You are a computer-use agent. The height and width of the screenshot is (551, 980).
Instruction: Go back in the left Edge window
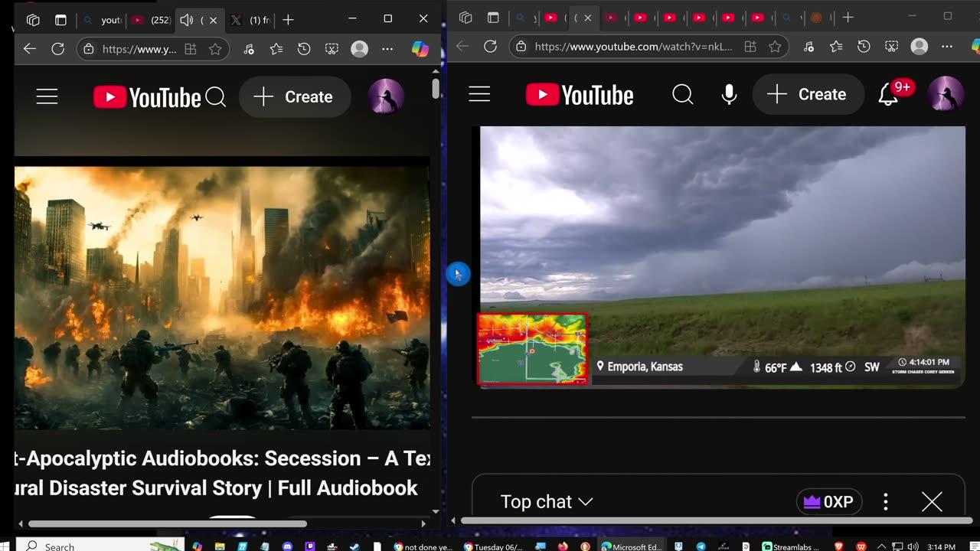(30, 49)
